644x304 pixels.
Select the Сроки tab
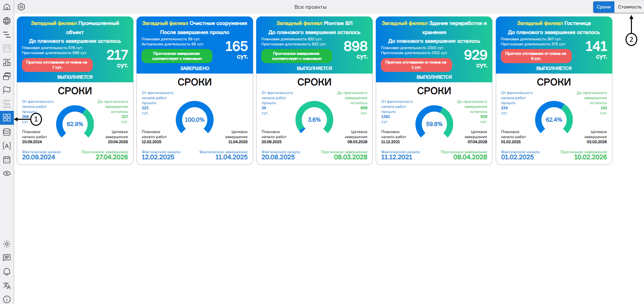point(603,7)
